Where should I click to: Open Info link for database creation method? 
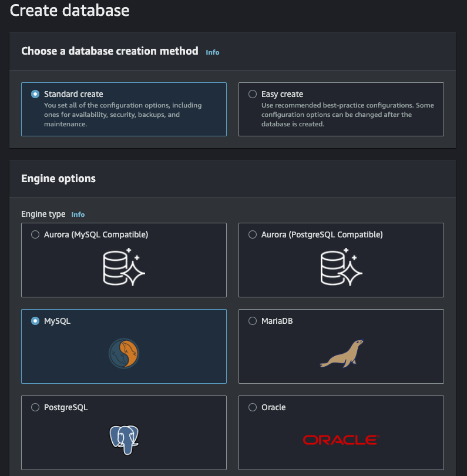point(213,52)
